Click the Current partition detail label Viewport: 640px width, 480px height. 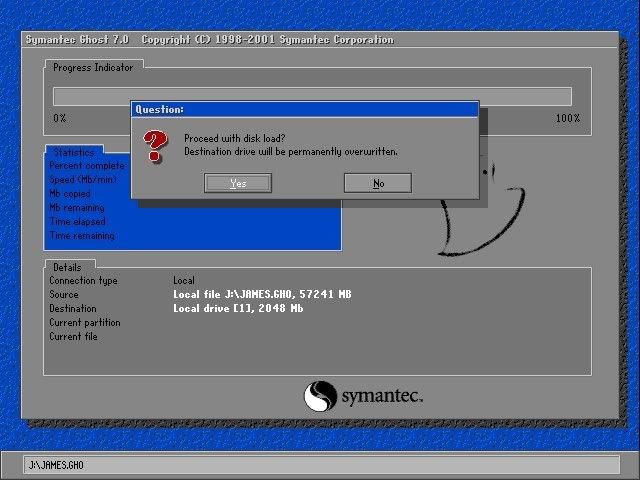click(85, 323)
